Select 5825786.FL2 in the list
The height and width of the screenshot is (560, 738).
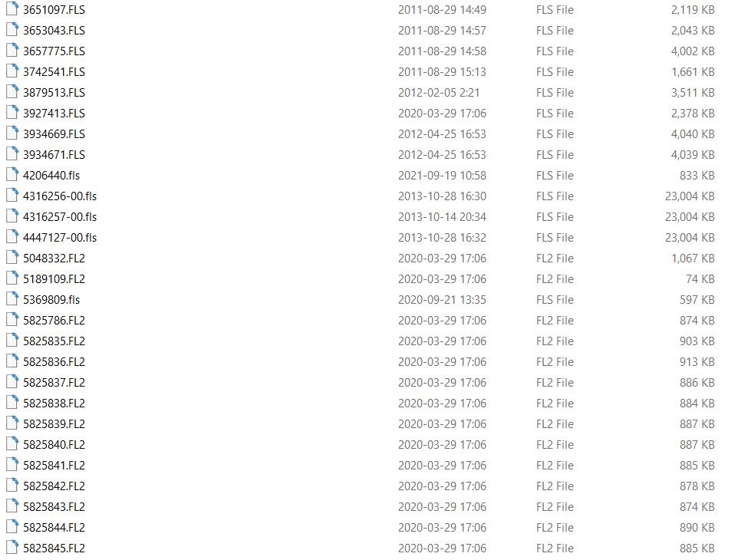(54, 321)
